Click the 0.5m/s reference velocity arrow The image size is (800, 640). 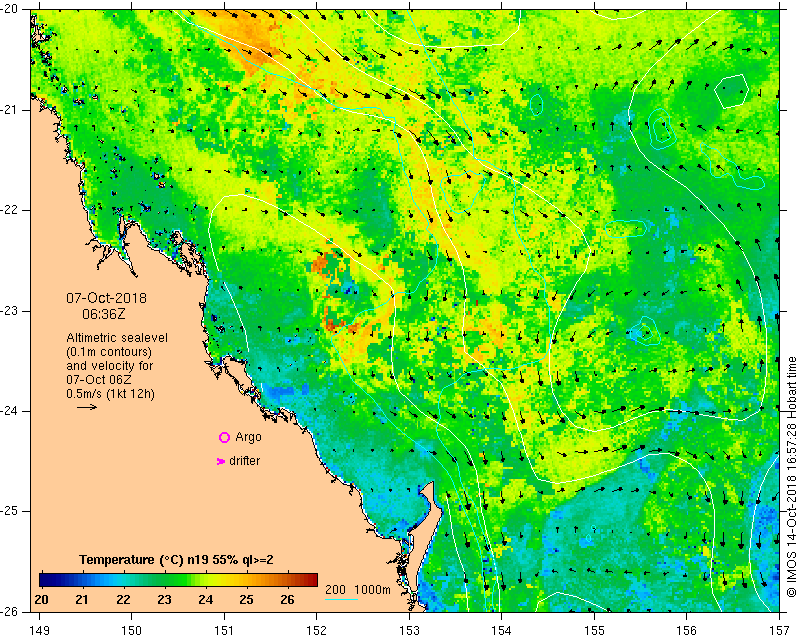click(x=87, y=407)
